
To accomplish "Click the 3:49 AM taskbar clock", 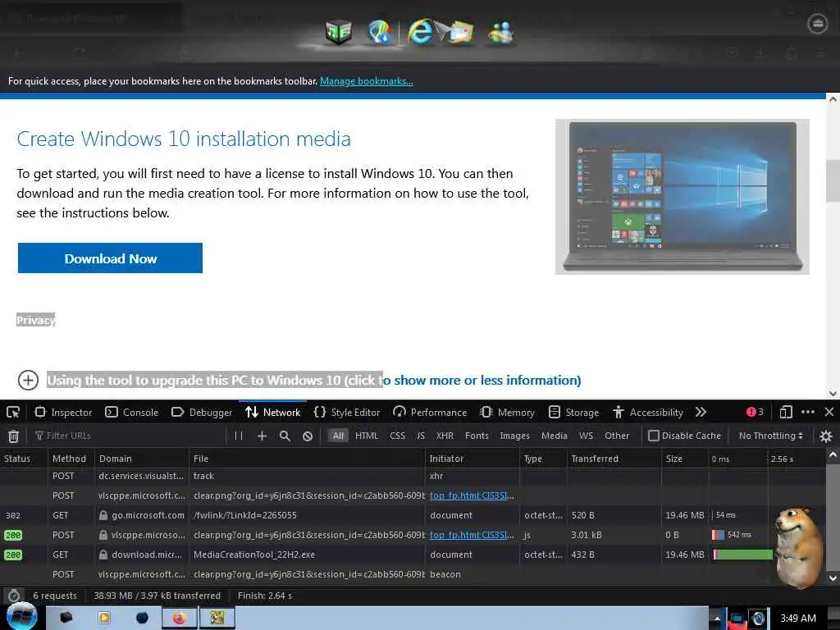I will 797,619.
